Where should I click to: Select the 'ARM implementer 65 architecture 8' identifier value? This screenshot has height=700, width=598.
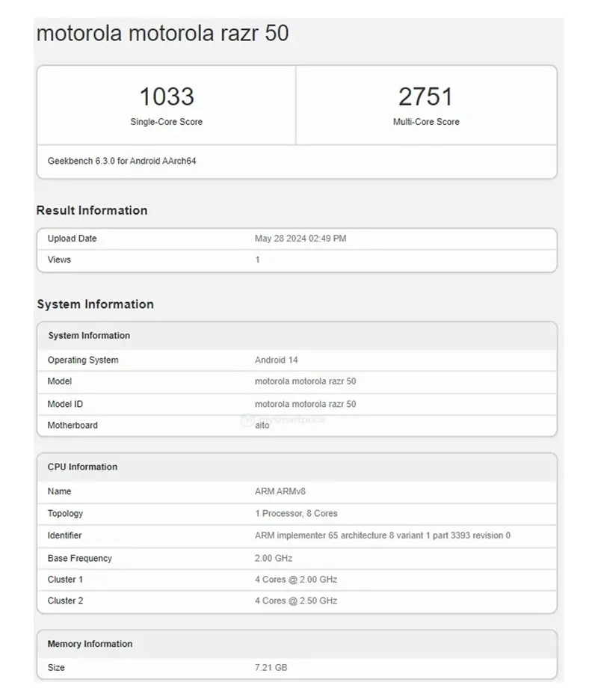(383, 535)
